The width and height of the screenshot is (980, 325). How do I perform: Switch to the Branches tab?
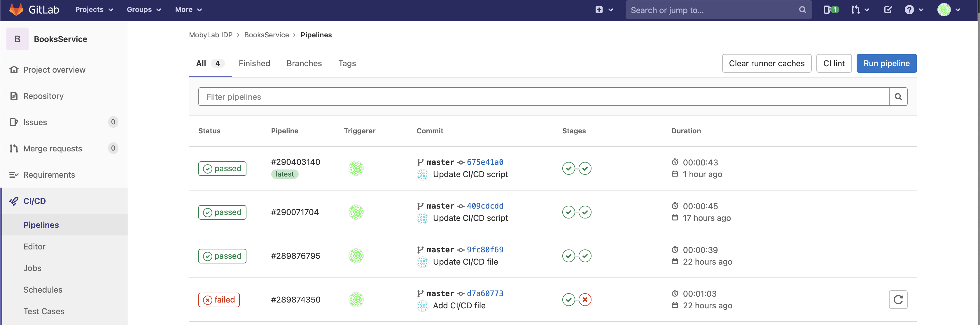click(x=304, y=63)
